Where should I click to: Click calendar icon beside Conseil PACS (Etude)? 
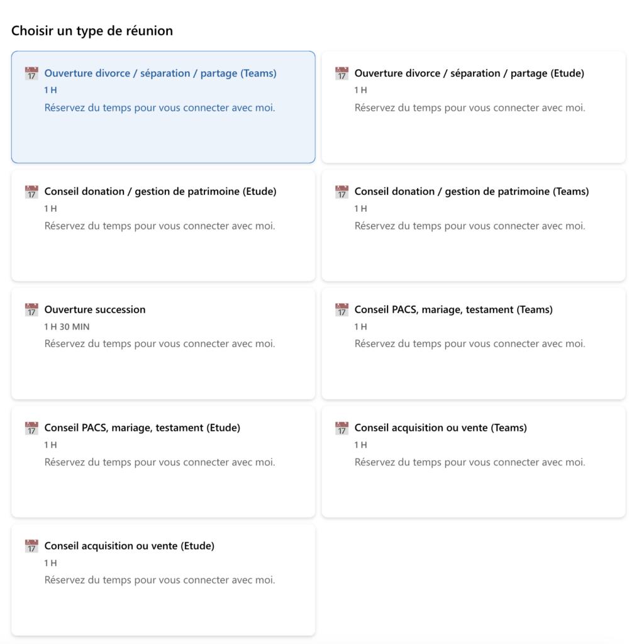click(31, 428)
